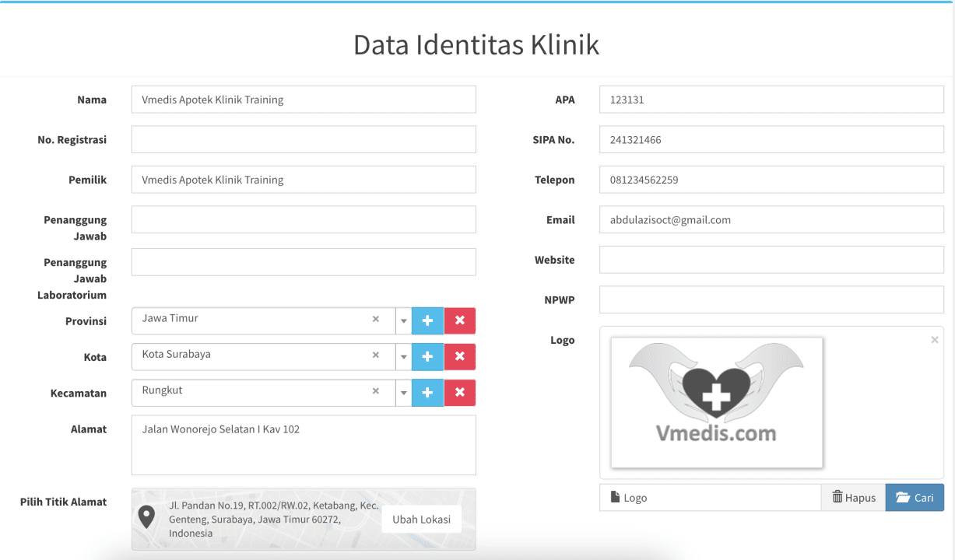Image resolution: width=955 pixels, height=560 pixels.
Task: Select the Jawa Timur province combo box
Action: click(x=272, y=320)
